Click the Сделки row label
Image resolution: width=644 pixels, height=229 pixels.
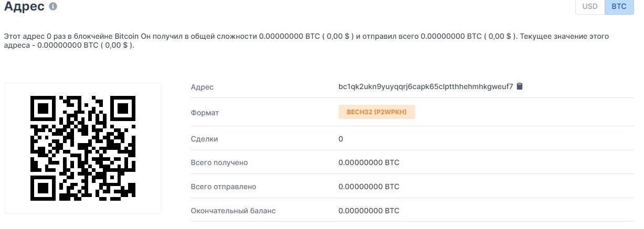point(204,139)
